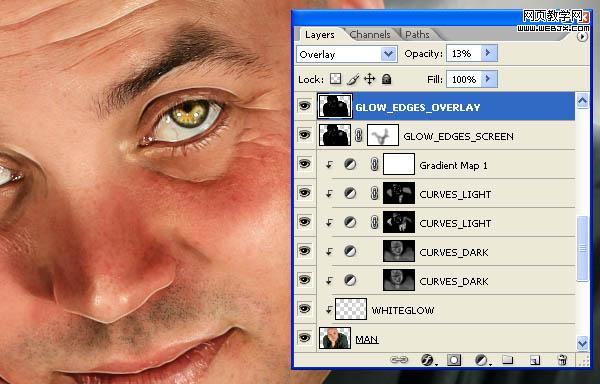Click the Fill 100% input field

click(464, 79)
